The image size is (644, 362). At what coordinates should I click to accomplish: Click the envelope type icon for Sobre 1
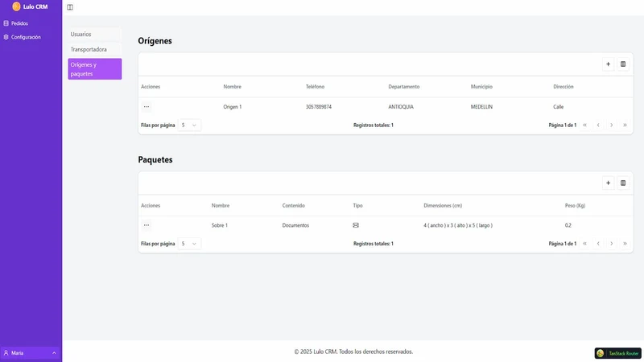click(356, 225)
